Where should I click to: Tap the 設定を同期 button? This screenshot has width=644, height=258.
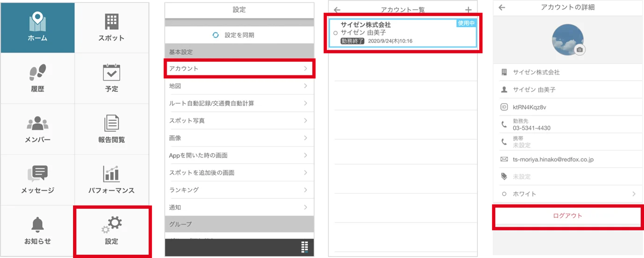click(239, 35)
